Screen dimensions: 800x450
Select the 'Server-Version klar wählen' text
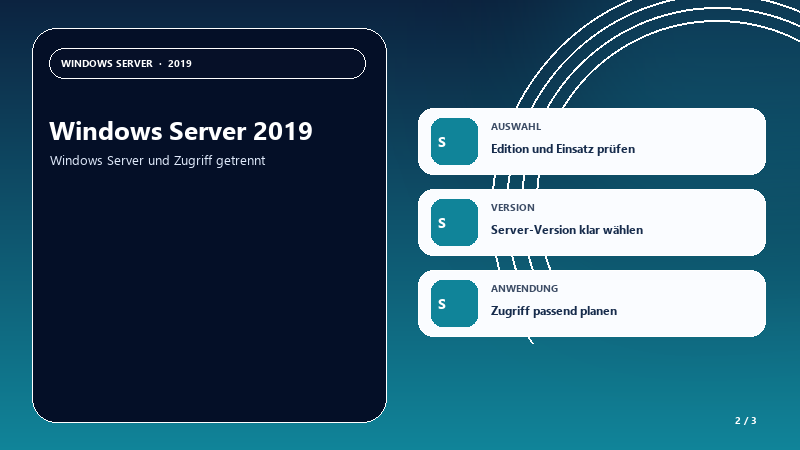pyautogui.click(x=567, y=230)
